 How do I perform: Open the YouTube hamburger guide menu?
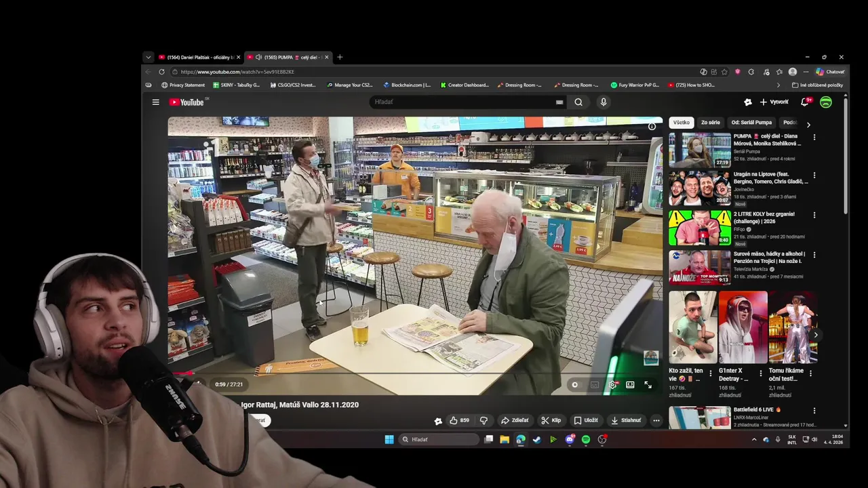155,102
